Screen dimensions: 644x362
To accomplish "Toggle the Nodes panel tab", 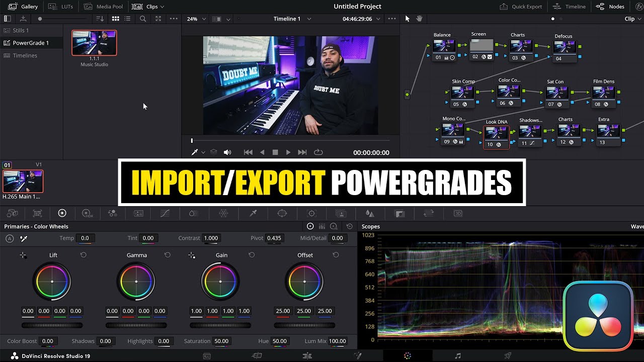I will [610, 7].
